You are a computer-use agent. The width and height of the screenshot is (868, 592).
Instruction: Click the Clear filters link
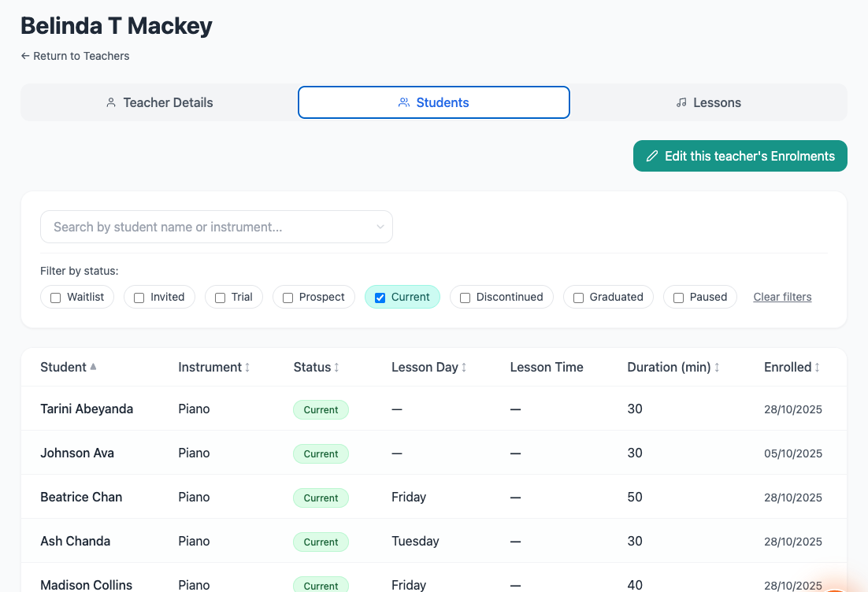(782, 297)
